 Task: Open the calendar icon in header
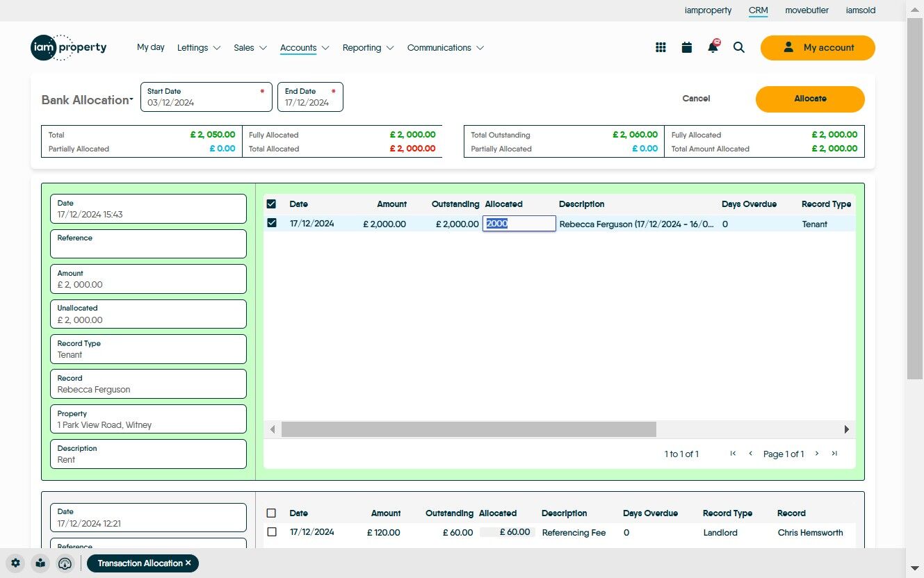coord(687,47)
